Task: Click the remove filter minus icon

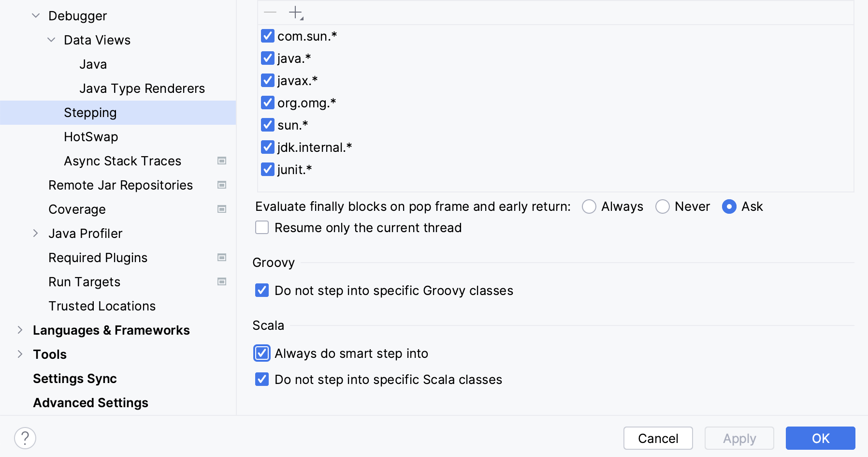Action: tap(270, 13)
